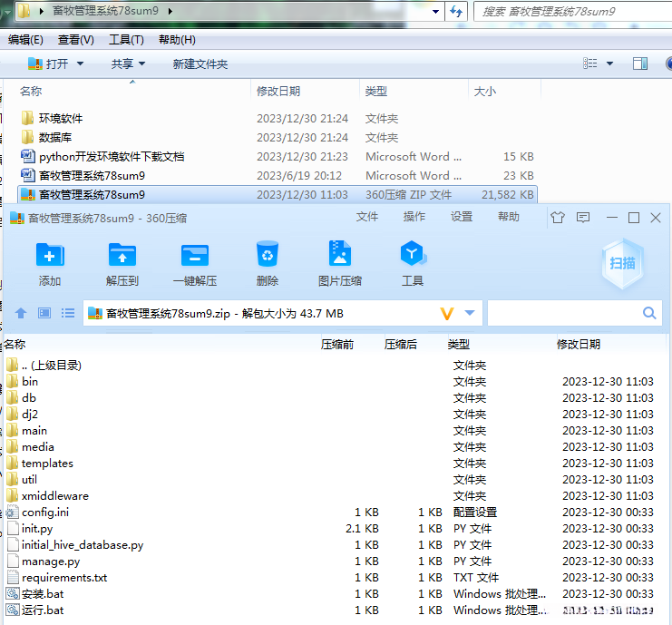The image size is (672, 625).
Task: Click the 扫描 scan shield button
Action: pos(623,263)
